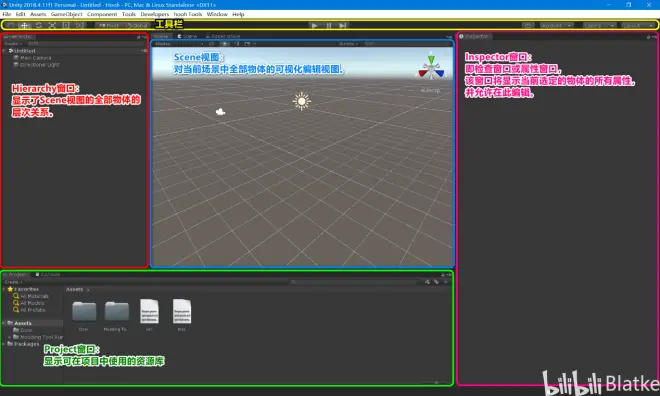Open Scene view effects dropdown
This screenshot has height=396, width=660.
[250, 44]
